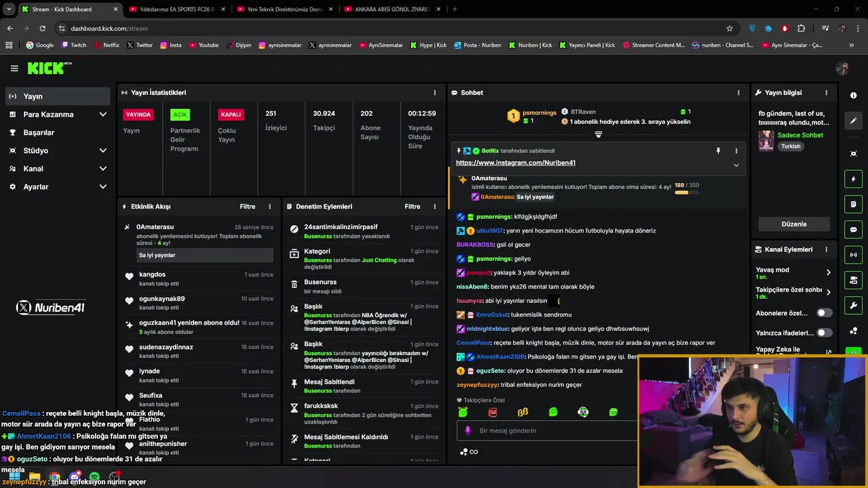
Task: Click the 0Amaterasu username in Etkinlik Akışı
Action: click(x=155, y=227)
